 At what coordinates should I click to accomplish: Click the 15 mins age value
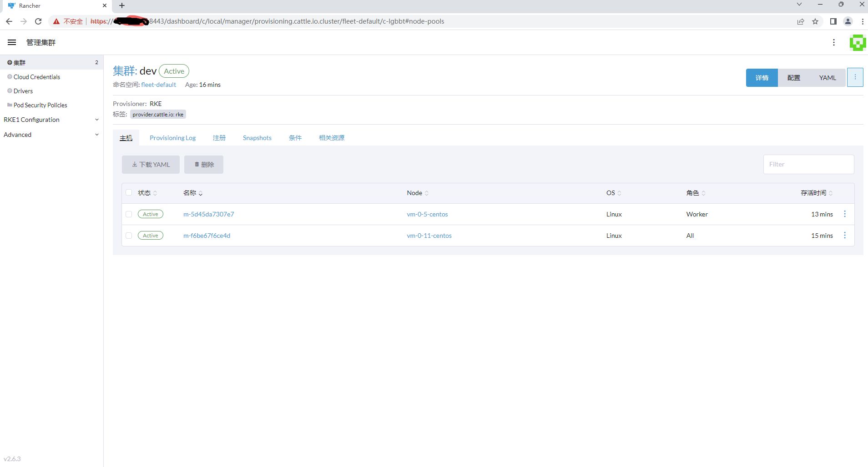pyautogui.click(x=822, y=236)
